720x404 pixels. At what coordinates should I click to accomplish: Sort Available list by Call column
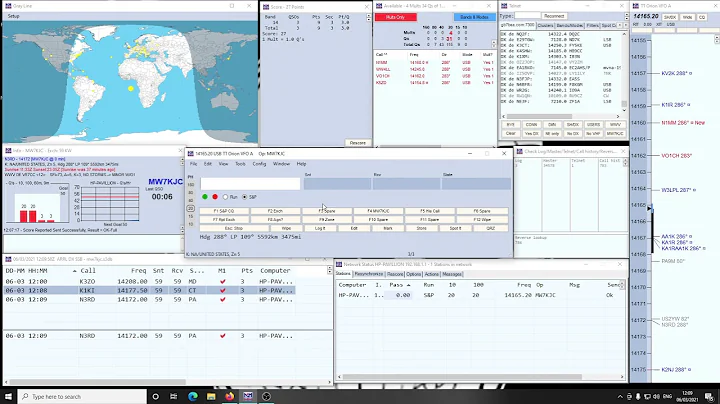pos(382,55)
